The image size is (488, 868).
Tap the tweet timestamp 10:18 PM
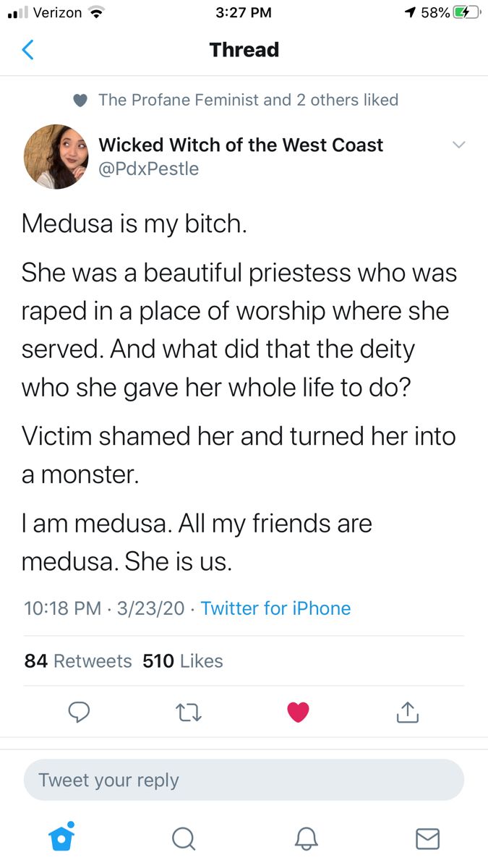point(63,608)
